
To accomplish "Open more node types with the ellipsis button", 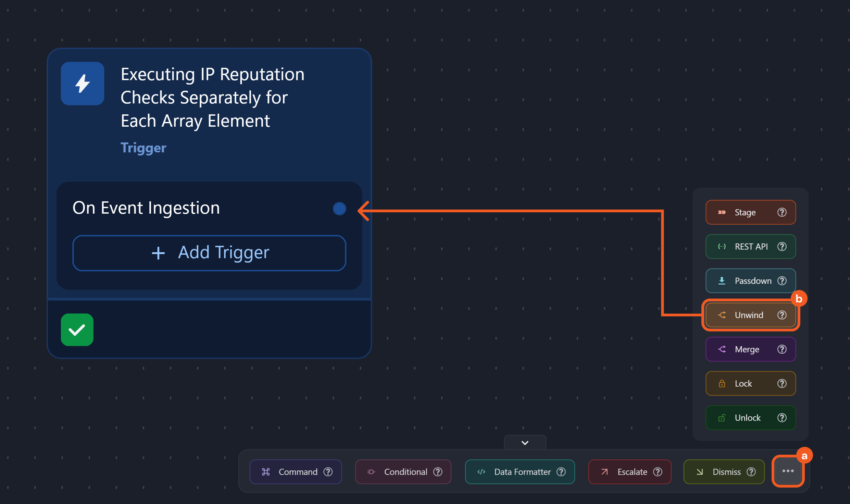I will tap(788, 471).
